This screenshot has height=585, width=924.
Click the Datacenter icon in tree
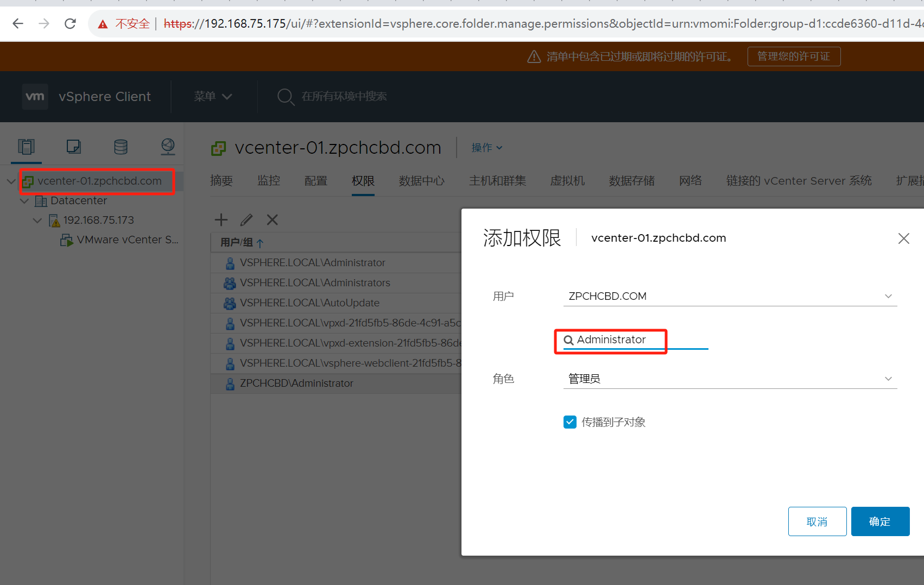[41, 201]
